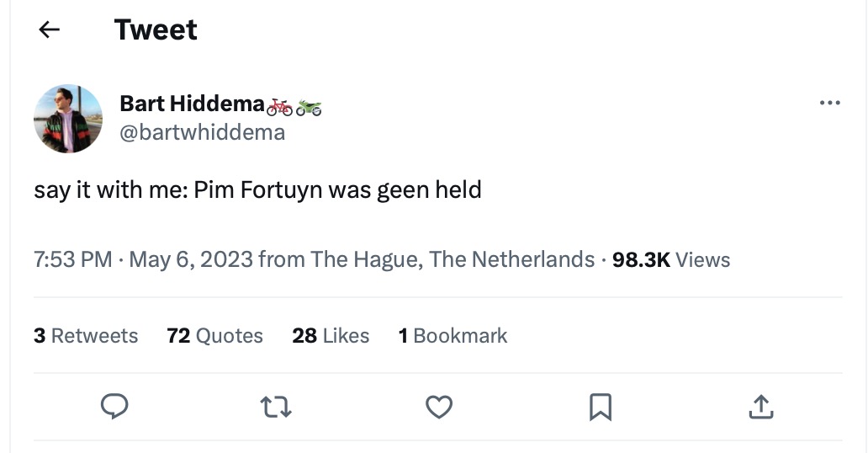Open the three-dot more options menu
Screen dimensions: 868x453
point(828,103)
